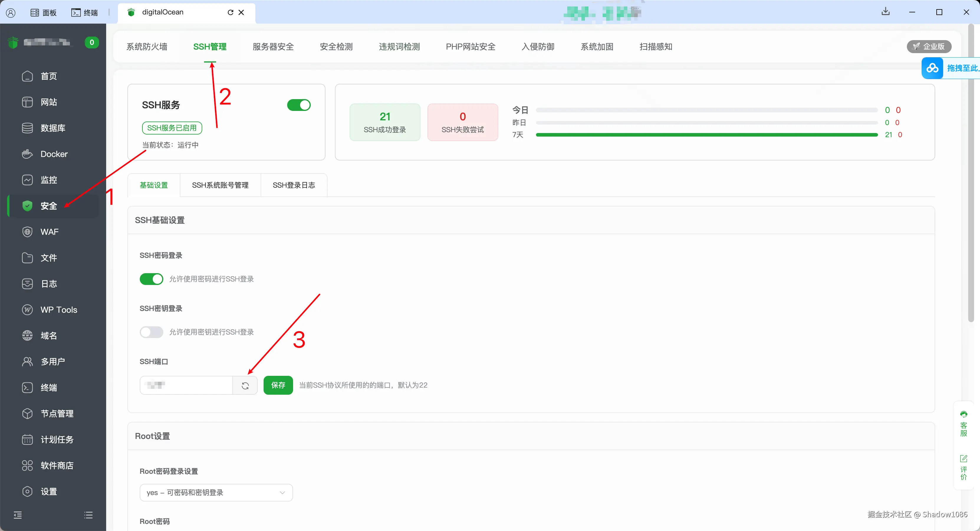Click the database icon in sidebar
980x531 pixels.
(x=27, y=128)
